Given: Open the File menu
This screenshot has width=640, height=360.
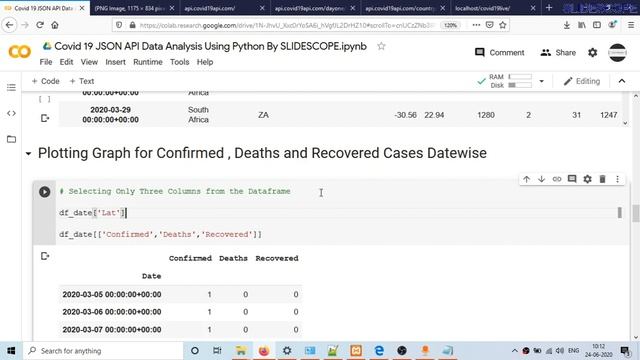Looking at the screenshot, I should click(x=46, y=62).
